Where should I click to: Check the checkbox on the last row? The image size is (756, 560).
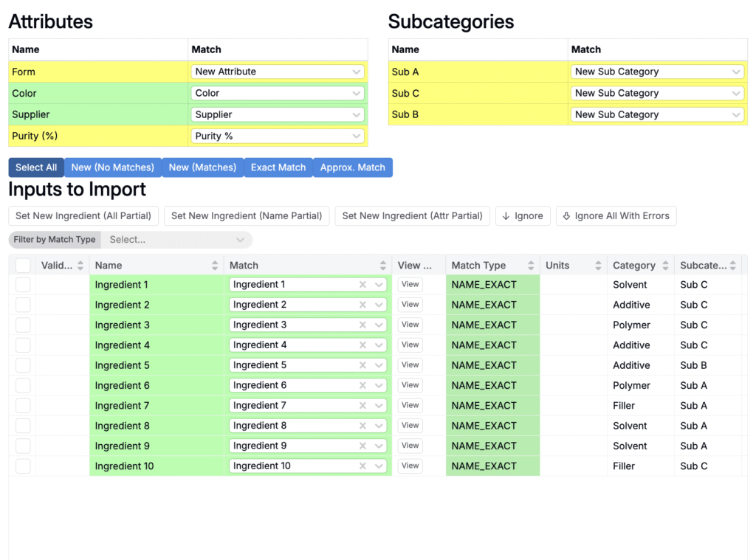pyautogui.click(x=21, y=466)
